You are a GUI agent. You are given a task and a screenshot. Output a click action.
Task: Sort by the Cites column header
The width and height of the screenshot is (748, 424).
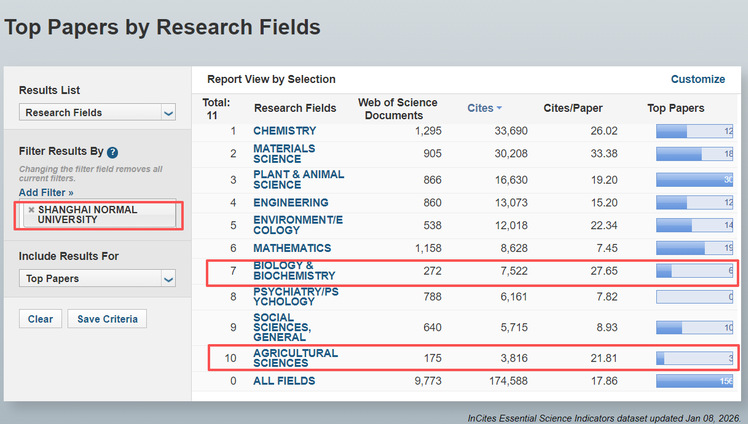(x=480, y=108)
